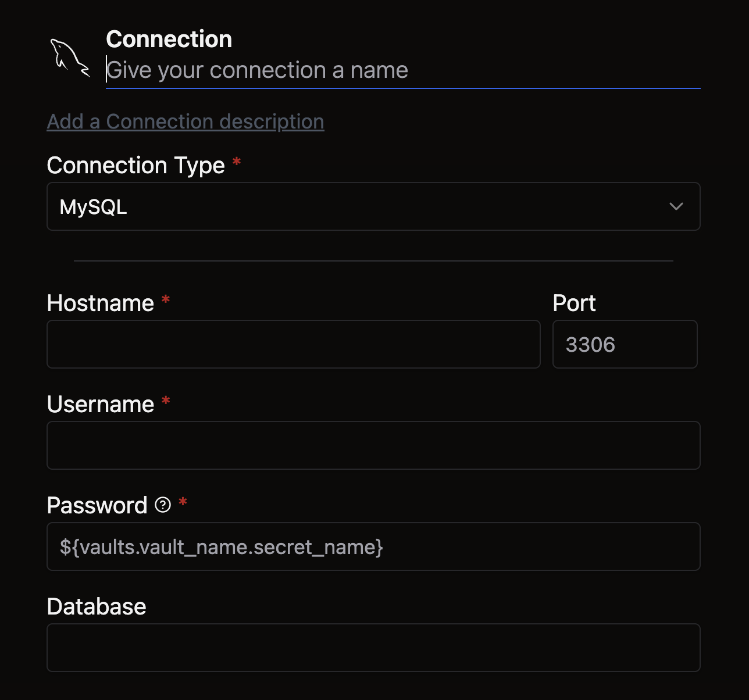Focus the connection name field
The width and height of the screenshot is (749, 700).
(x=402, y=70)
